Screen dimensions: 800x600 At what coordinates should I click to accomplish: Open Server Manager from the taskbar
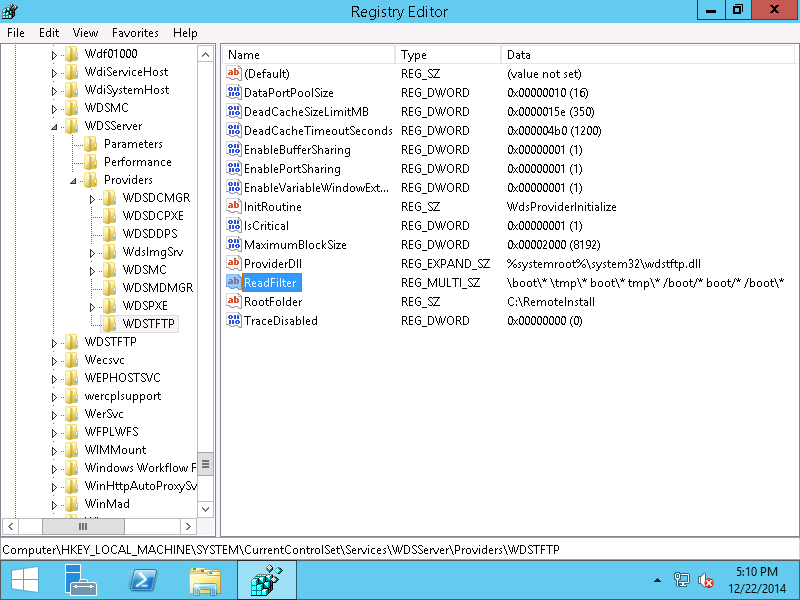point(80,580)
